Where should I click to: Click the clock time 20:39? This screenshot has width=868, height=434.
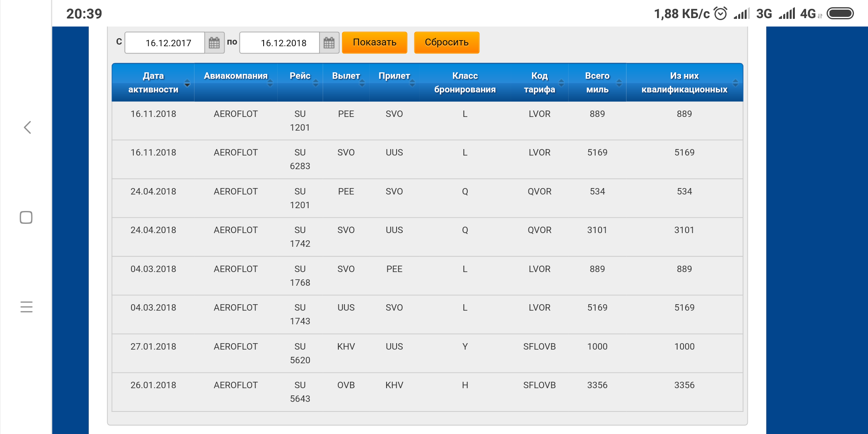[84, 14]
